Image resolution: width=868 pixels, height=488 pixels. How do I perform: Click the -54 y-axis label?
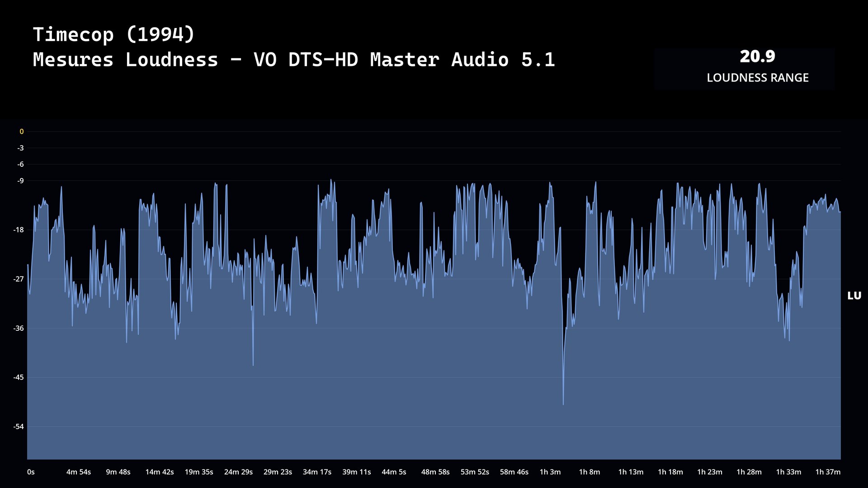[19, 427]
